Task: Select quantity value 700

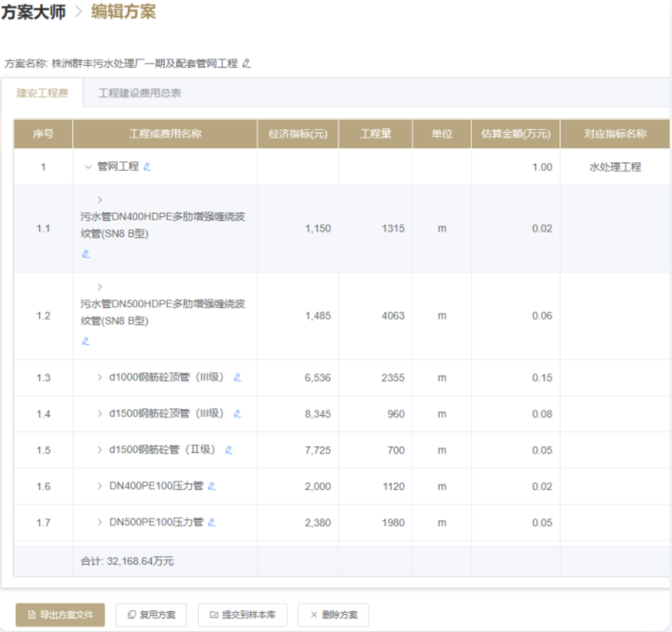Action: tap(396, 450)
